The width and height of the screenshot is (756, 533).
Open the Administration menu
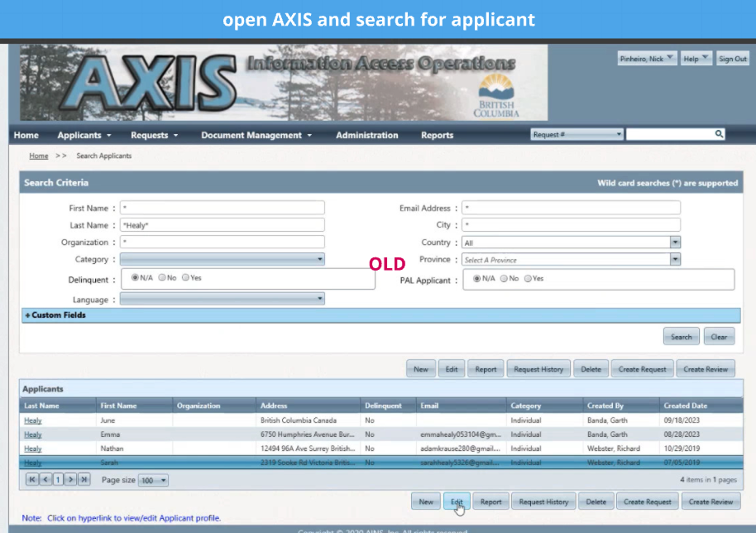(367, 135)
